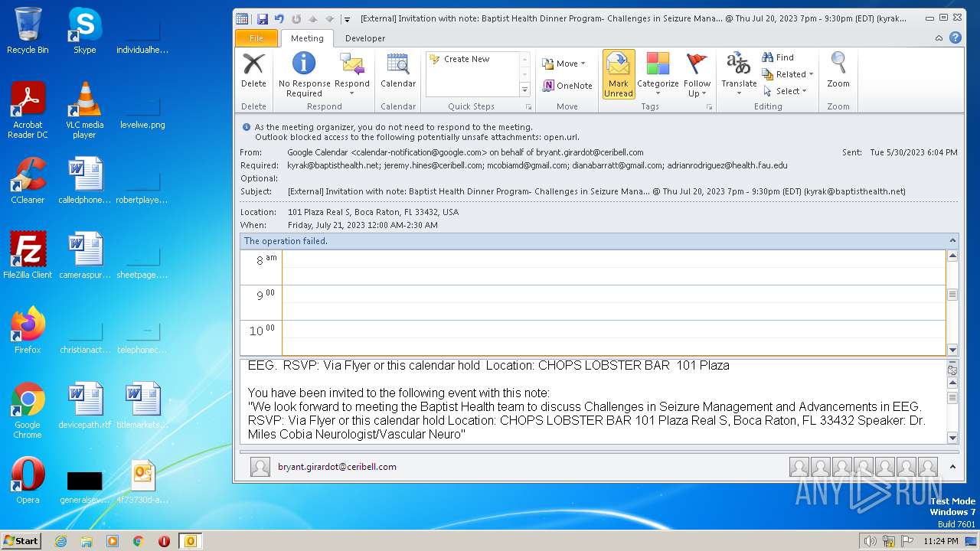Select Skype desktop shortcut
Viewport: 980px width, 551px height.
[84, 31]
